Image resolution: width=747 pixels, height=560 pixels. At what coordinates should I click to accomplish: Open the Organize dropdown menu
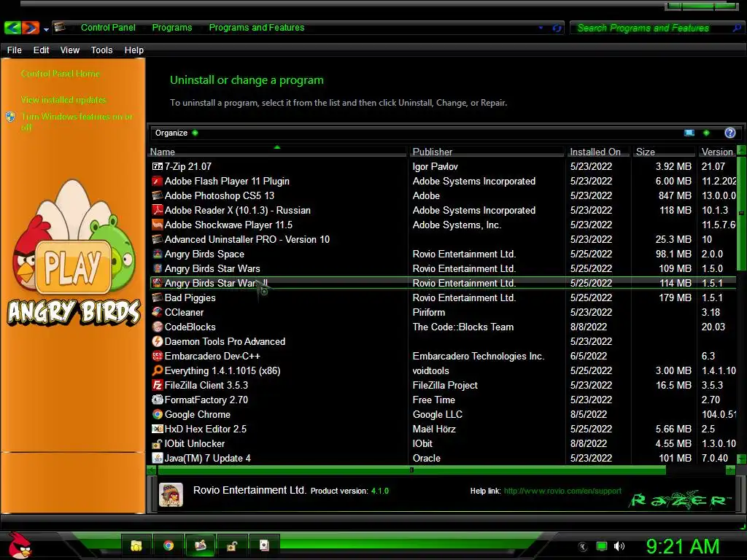click(x=176, y=133)
